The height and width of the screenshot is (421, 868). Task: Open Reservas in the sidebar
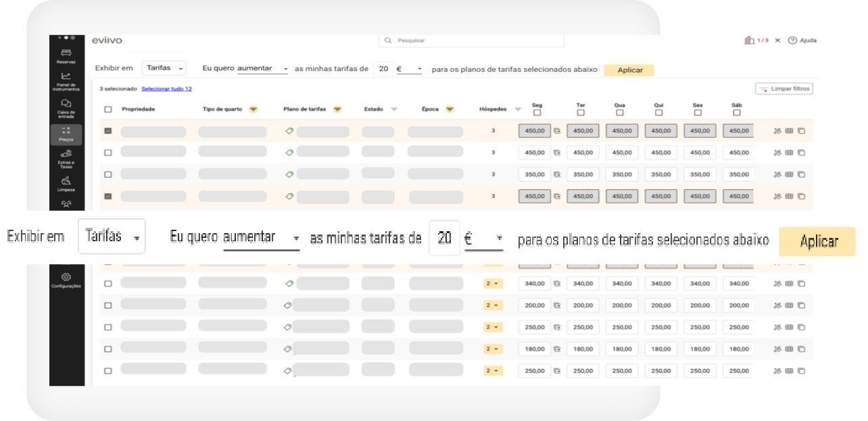coord(66,55)
